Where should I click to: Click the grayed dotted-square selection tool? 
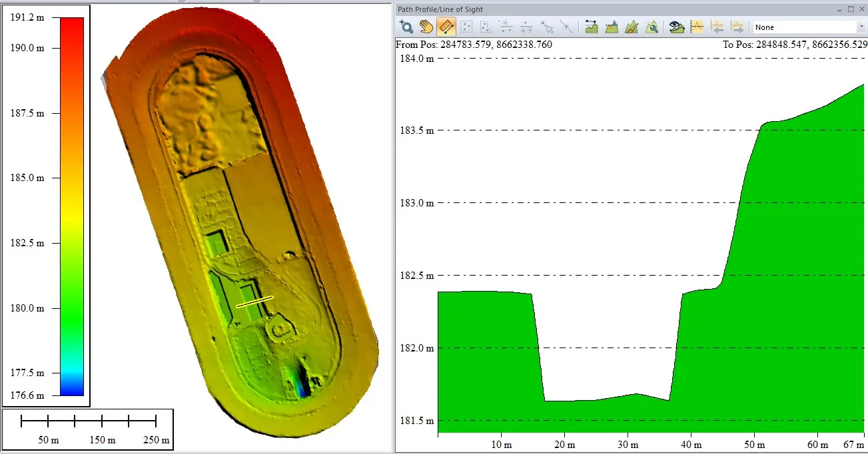[x=466, y=27]
